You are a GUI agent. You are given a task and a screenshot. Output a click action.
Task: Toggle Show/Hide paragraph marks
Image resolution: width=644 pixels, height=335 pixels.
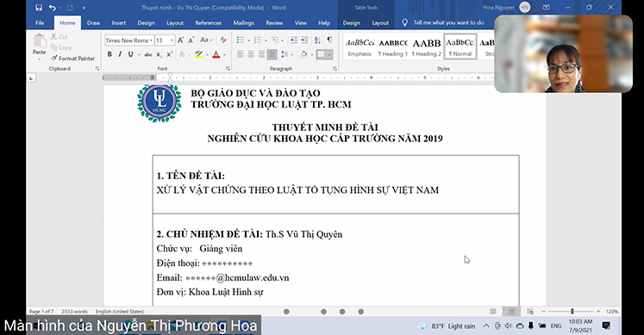click(329, 40)
